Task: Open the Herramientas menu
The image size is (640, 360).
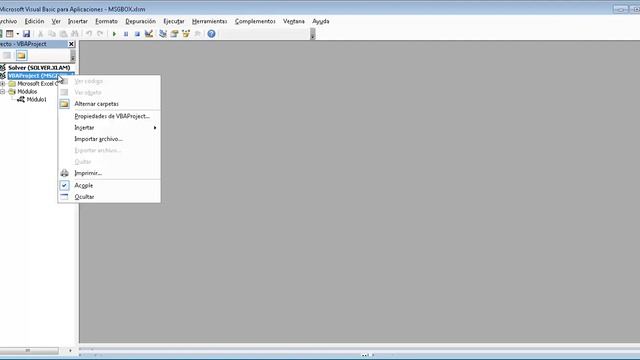Action: (x=209, y=21)
